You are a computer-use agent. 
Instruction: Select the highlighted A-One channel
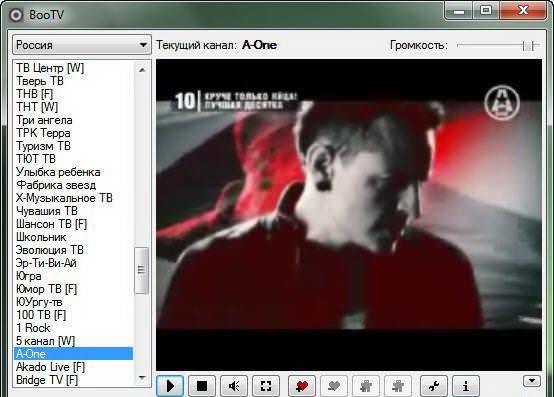(x=73, y=354)
